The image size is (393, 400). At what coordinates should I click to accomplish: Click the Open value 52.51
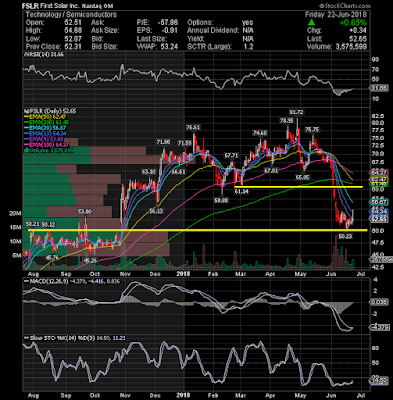click(72, 23)
